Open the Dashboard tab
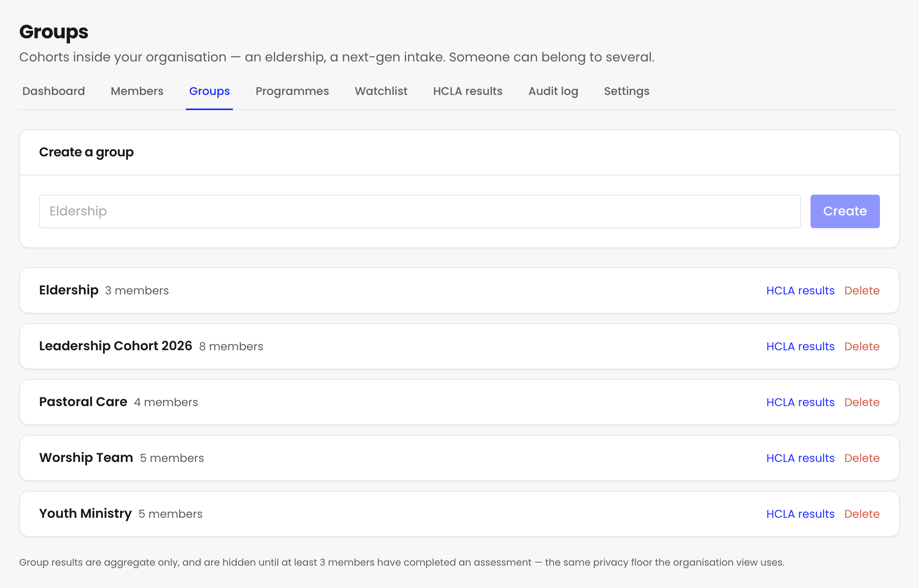 pos(53,91)
